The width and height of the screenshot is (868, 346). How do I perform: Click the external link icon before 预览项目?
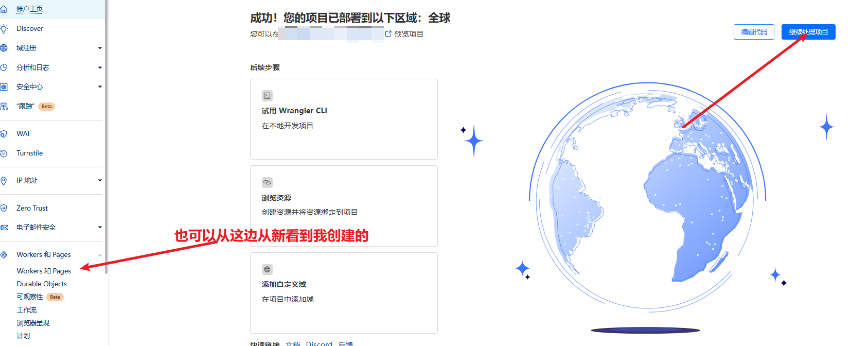point(388,33)
